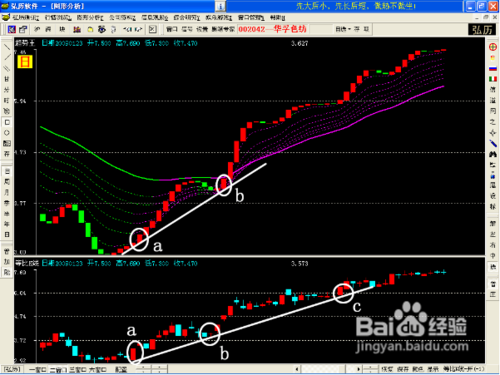Click the 保存 button in status bar

coord(402,369)
